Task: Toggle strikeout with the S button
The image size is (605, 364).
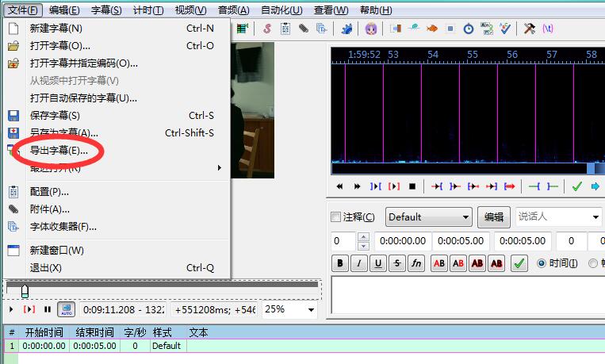Action: click(x=397, y=263)
